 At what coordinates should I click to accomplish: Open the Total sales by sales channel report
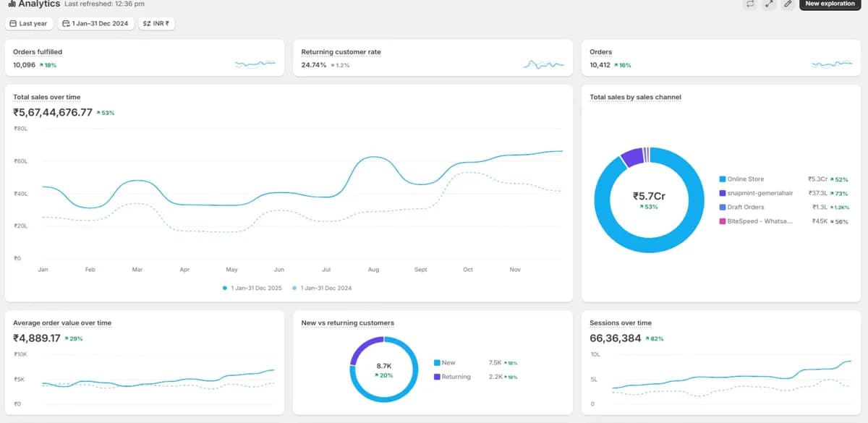click(635, 97)
